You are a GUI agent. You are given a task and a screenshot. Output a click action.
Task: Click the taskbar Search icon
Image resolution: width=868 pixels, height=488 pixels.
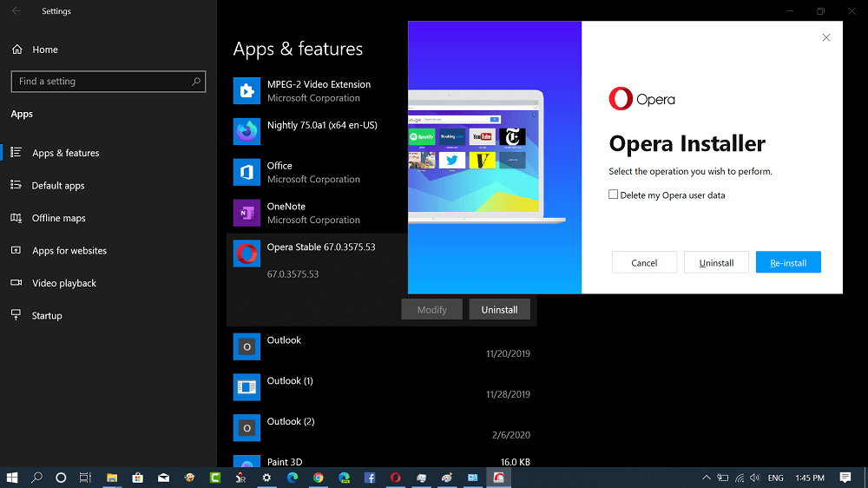[x=36, y=478]
